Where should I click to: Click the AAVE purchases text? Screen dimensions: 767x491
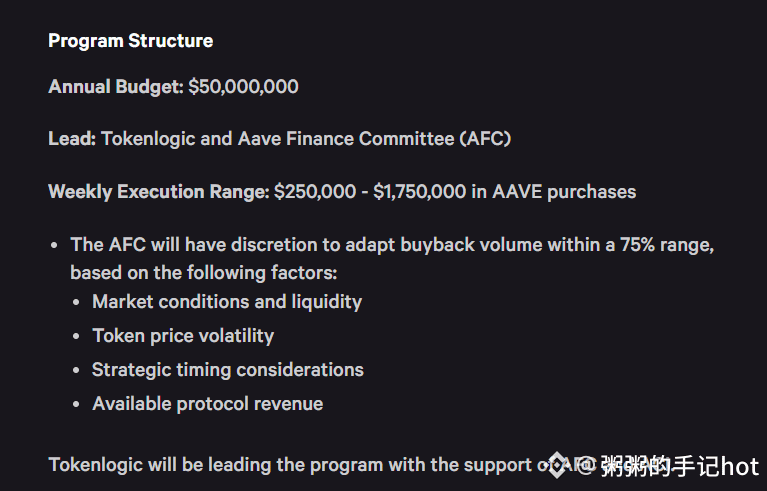coord(564,192)
